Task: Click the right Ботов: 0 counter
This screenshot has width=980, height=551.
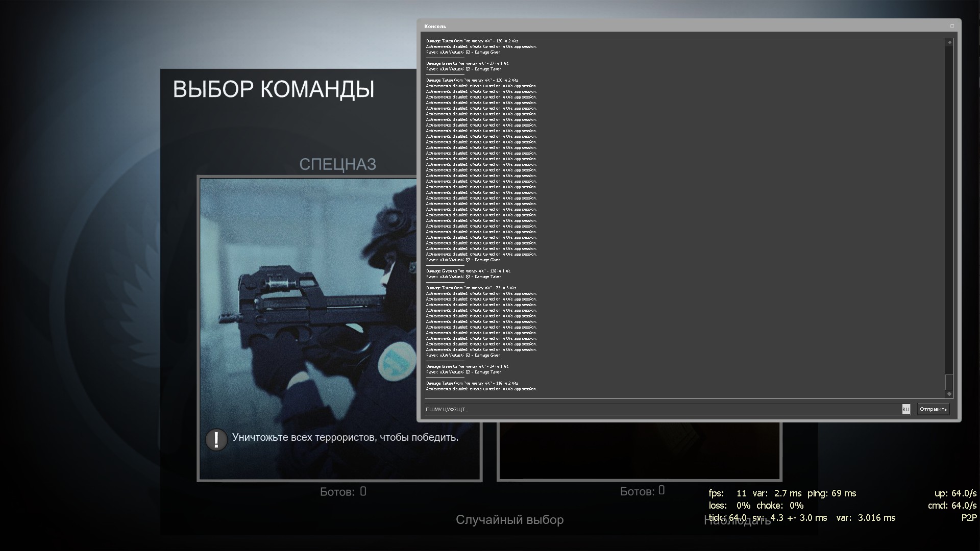Action: click(x=642, y=491)
